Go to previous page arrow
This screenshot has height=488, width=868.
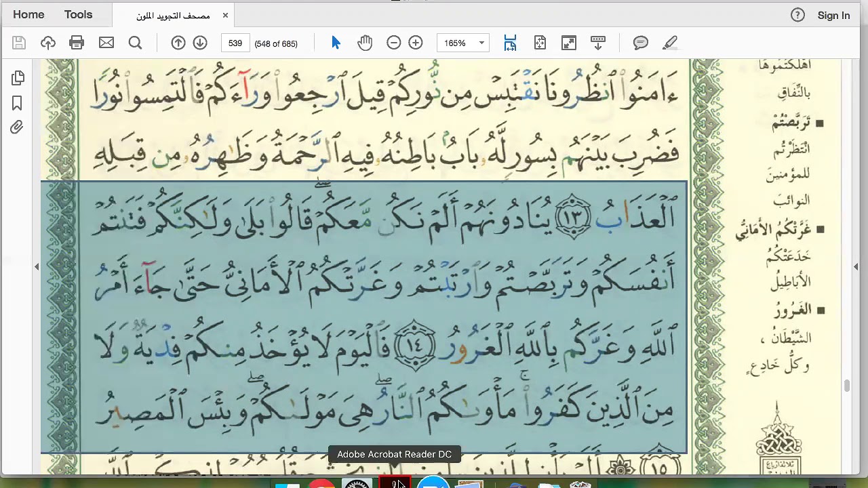[x=178, y=43]
